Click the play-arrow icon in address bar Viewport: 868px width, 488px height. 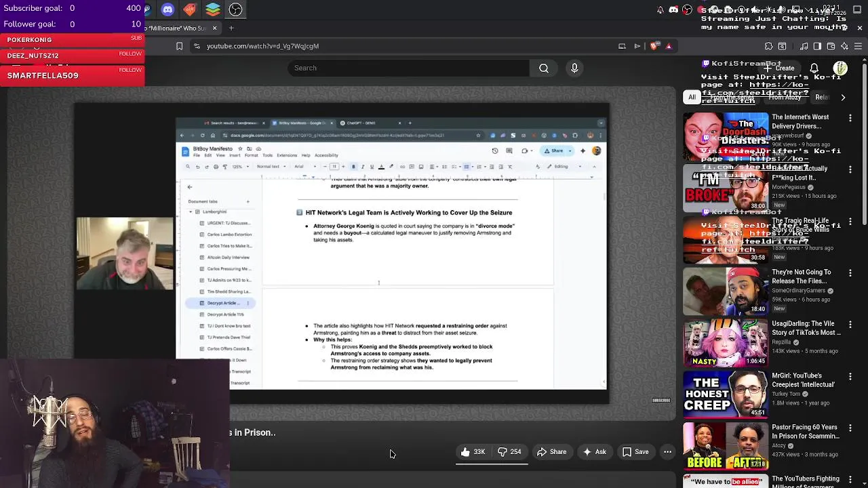click(637, 46)
